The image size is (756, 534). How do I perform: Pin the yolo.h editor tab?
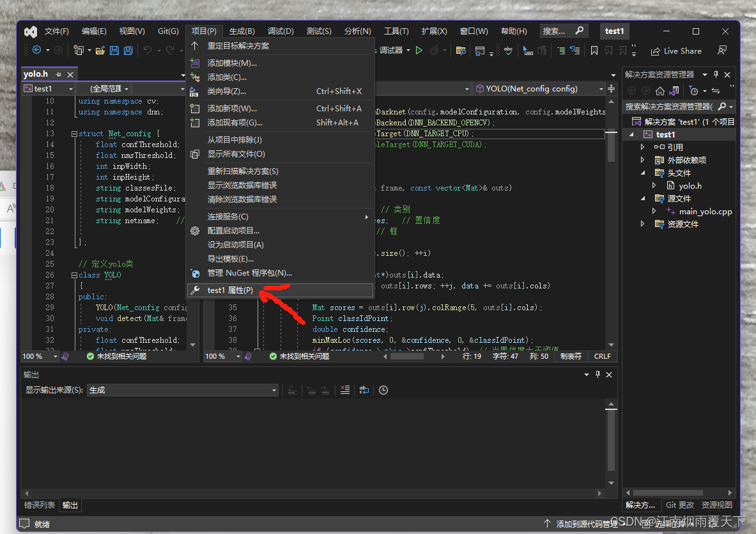(58, 74)
